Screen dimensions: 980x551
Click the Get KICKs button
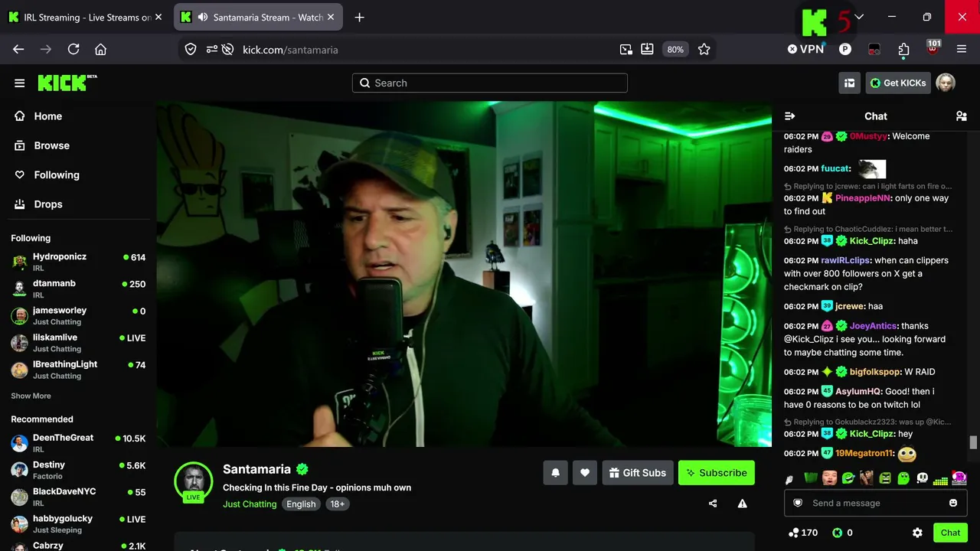coord(898,83)
